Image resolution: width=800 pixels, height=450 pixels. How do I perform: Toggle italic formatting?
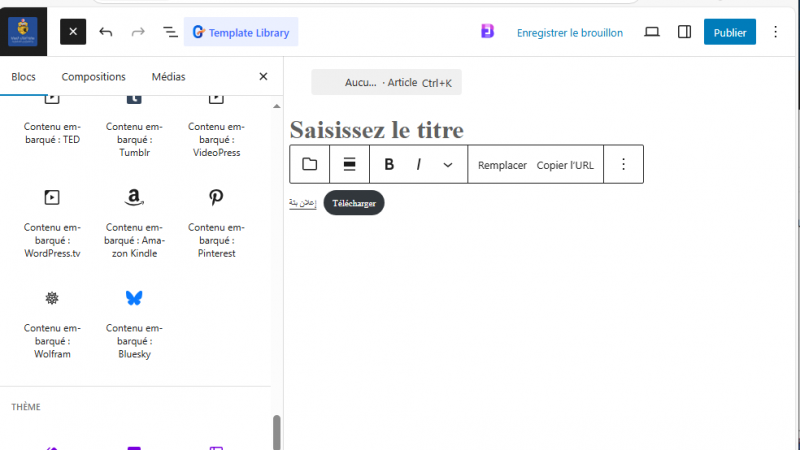(418, 164)
